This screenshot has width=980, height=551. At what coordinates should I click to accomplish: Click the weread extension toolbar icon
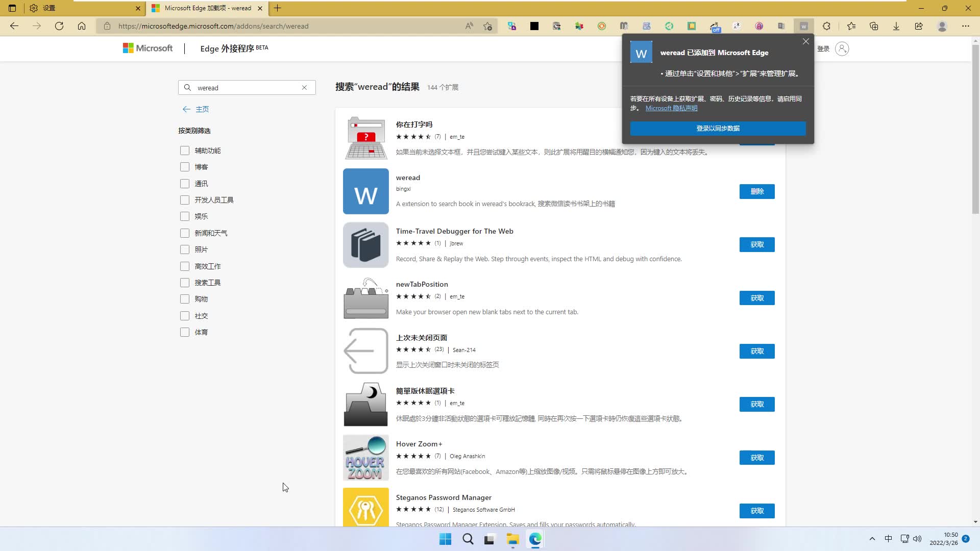804,26
